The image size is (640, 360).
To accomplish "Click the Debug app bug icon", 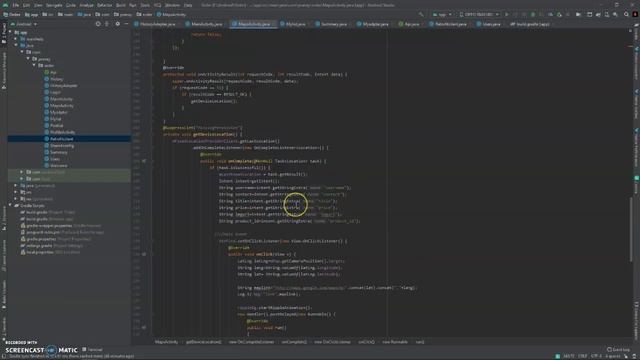I will pos(533,14).
